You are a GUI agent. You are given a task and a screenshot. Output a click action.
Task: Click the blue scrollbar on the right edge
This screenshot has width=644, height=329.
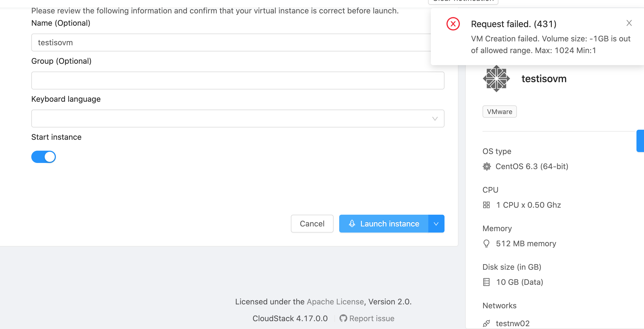click(641, 141)
